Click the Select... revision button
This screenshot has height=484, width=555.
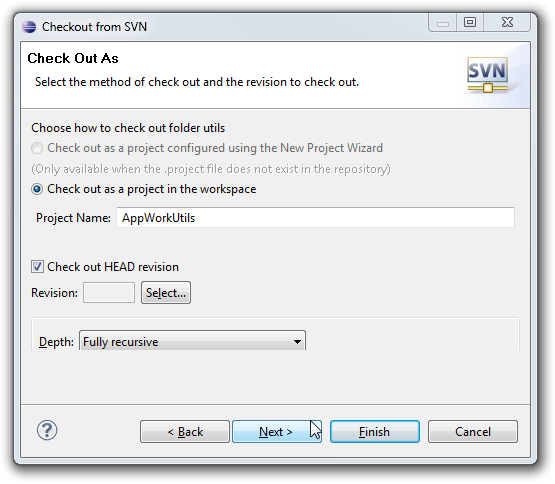(x=166, y=293)
